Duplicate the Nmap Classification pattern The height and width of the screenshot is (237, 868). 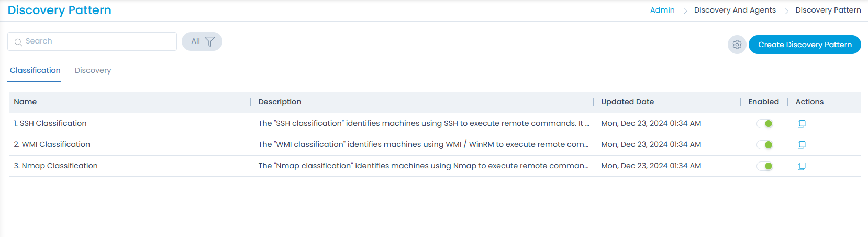pyautogui.click(x=801, y=166)
